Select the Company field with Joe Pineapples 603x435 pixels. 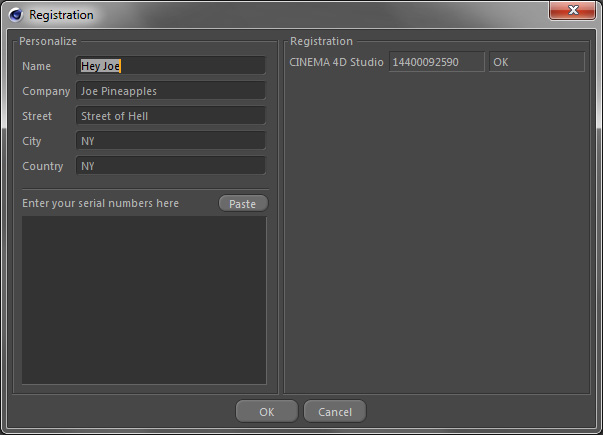coord(171,91)
